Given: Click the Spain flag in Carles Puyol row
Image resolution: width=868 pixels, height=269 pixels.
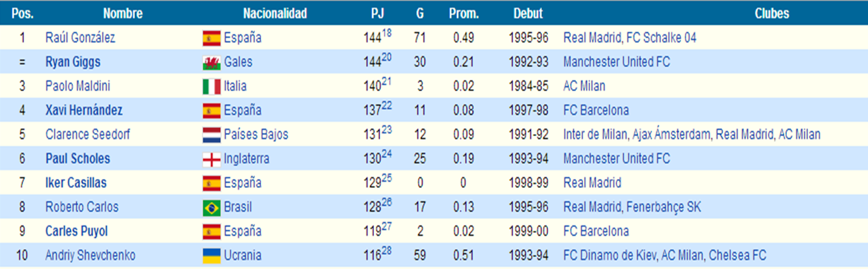Looking at the screenshot, I should 211,232.
